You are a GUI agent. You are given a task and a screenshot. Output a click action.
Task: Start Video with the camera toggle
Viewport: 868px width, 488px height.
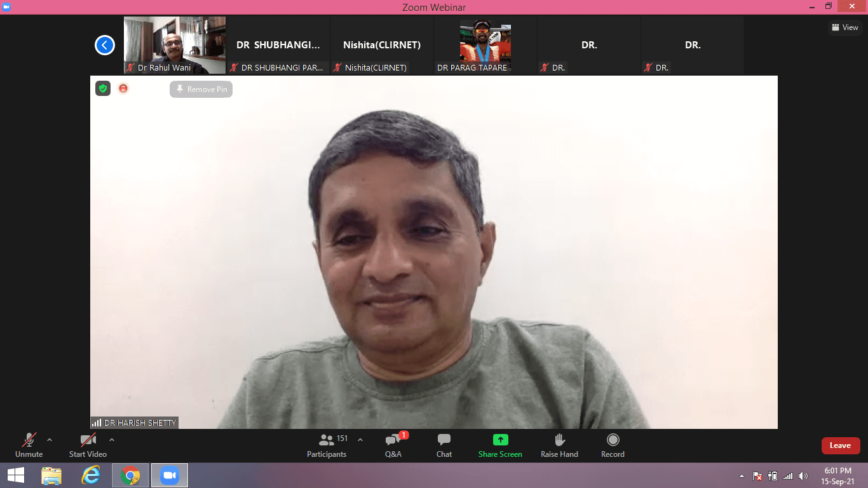pos(88,445)
